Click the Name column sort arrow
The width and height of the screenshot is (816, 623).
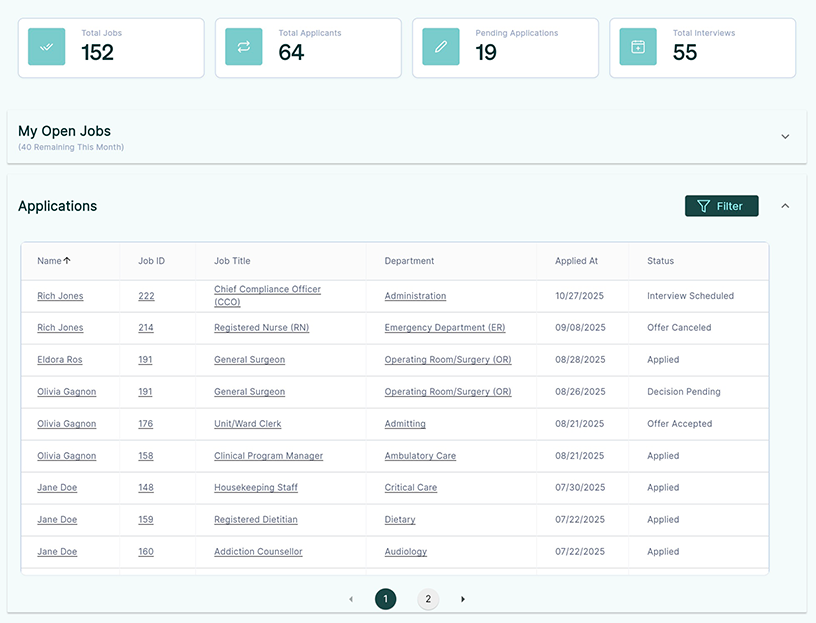click(x=68, y=260)
